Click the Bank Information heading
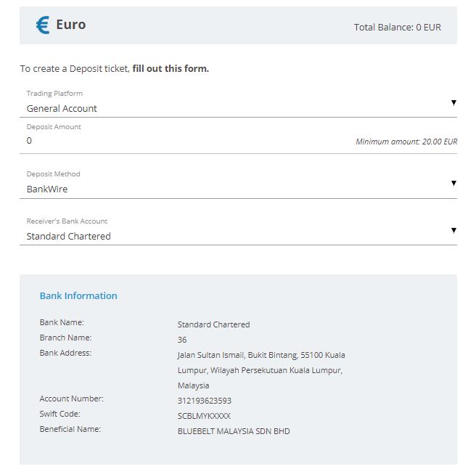 [78, 295]
